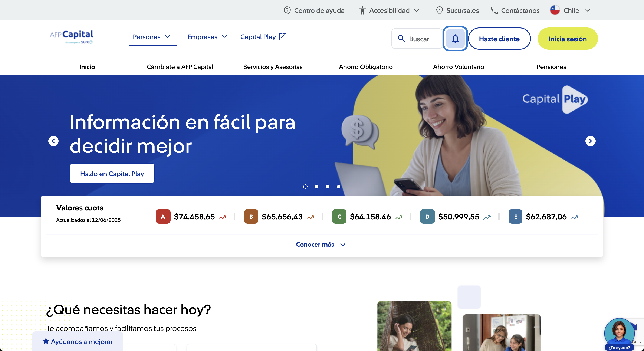Open the notifications bell
Viewport: 644px width, 351px height.
pos(455,39)
